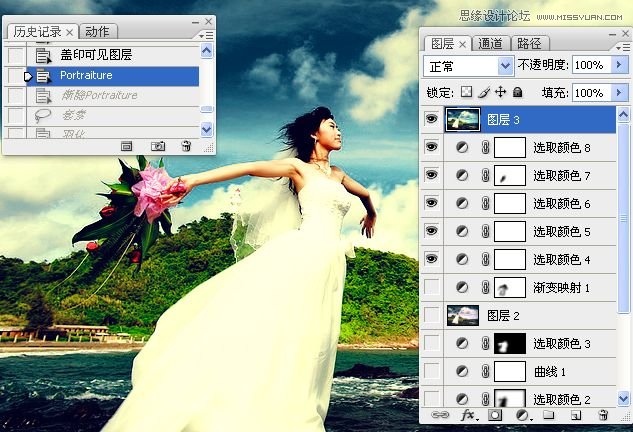
Task: Show the 图层 2 layer
Action: point(432,315)
